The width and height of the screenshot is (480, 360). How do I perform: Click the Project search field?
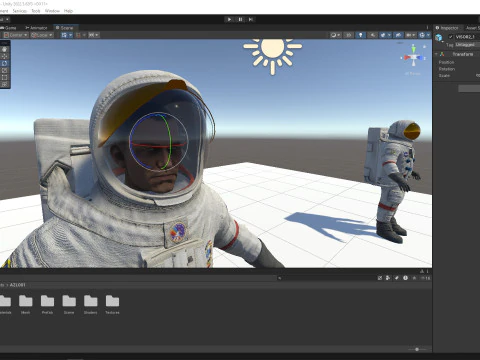tap(326, 278)
